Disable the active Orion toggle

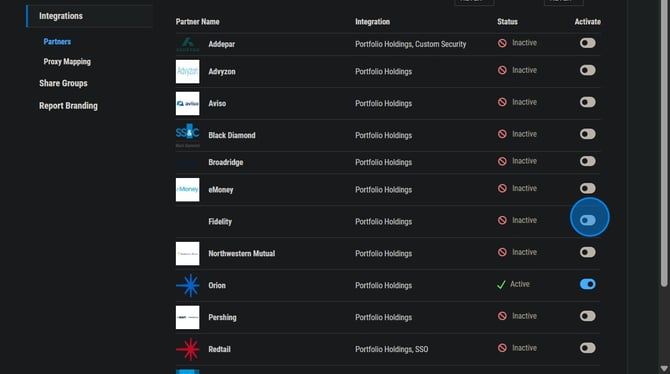[x=588, y=284]
